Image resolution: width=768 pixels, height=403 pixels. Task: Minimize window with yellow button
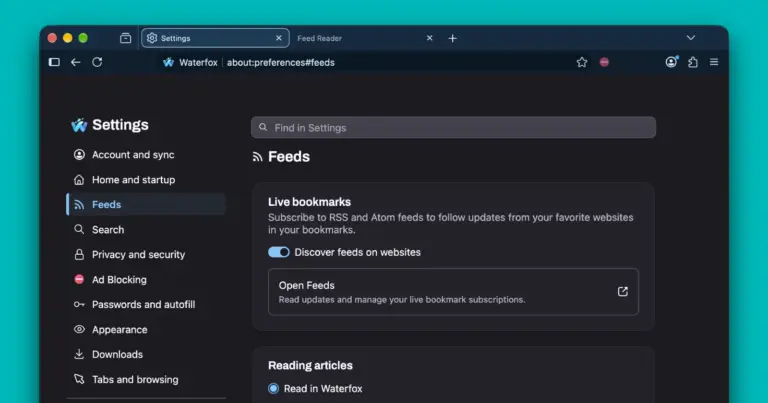click(x=68, y=38)
